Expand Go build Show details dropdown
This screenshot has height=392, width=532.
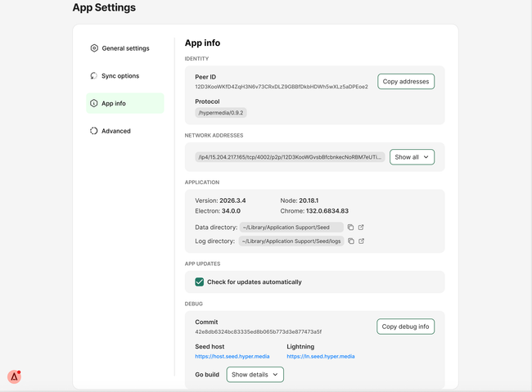[x=255, y=374]
